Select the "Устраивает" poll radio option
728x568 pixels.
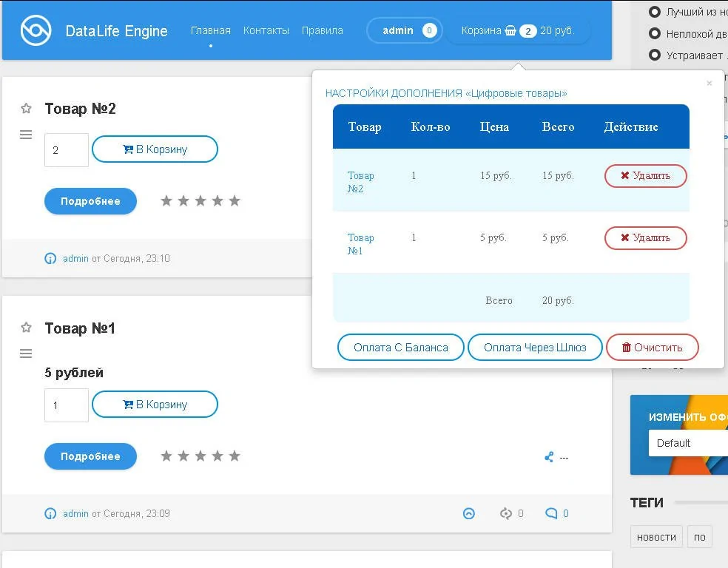(655, 55)
